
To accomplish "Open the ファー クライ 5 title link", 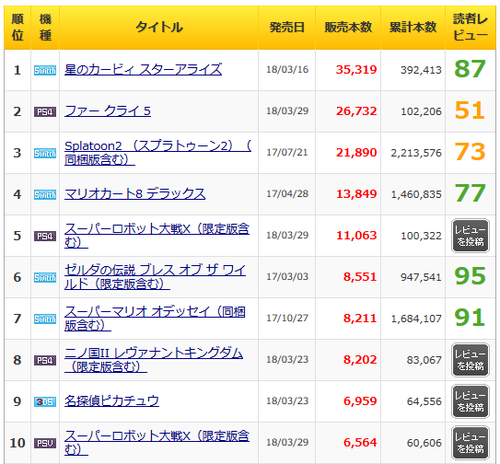I will [x=107, y=111].
